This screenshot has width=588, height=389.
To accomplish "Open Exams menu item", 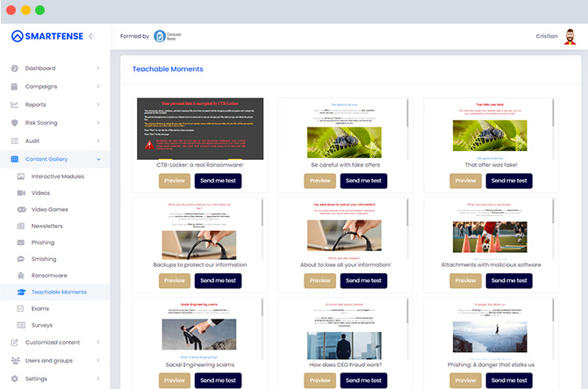I will point(54,308).
